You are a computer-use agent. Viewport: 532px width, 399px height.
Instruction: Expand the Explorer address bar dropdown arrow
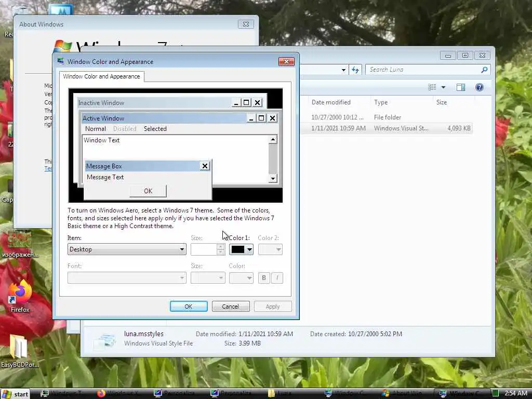click(343, 70)
